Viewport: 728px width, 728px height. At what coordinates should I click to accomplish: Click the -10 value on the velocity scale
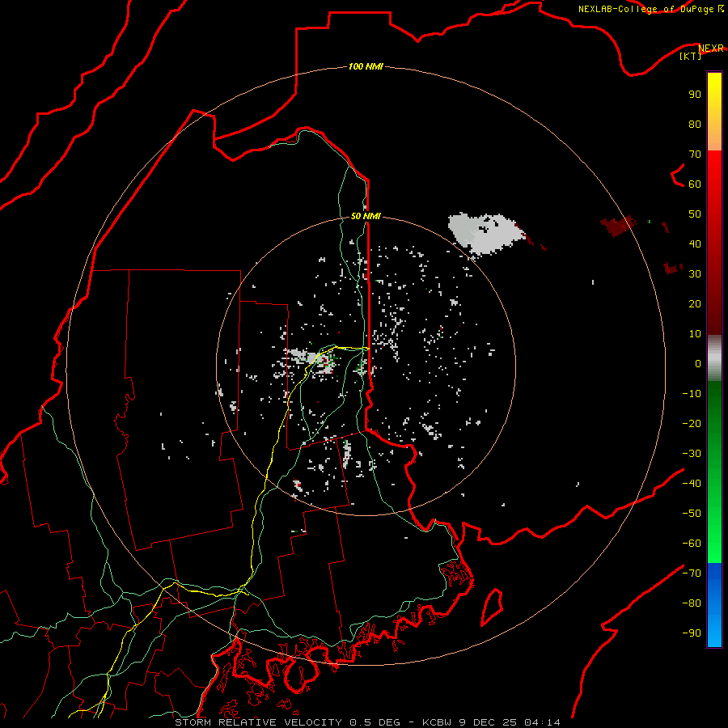coord(692,394)
